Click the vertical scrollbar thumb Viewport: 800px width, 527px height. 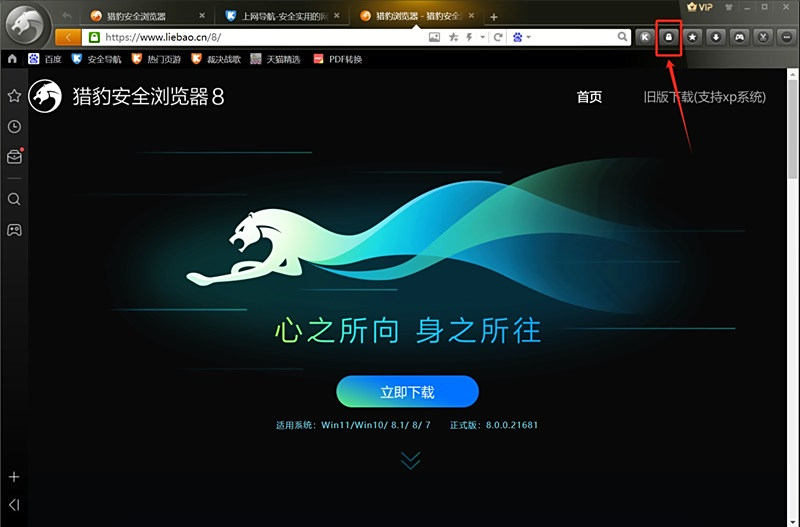point(792,130)
